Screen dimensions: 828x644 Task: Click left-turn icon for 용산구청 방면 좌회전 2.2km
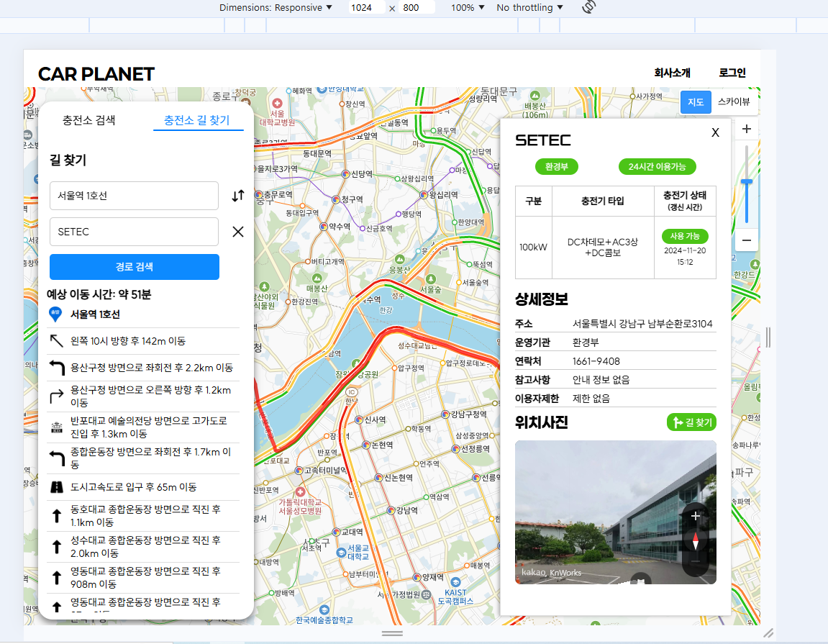point(57,368)
